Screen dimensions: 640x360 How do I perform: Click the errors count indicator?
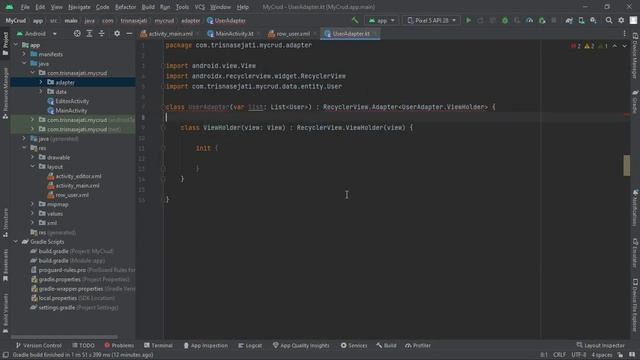pyautogui.click(x=576, y=46)
